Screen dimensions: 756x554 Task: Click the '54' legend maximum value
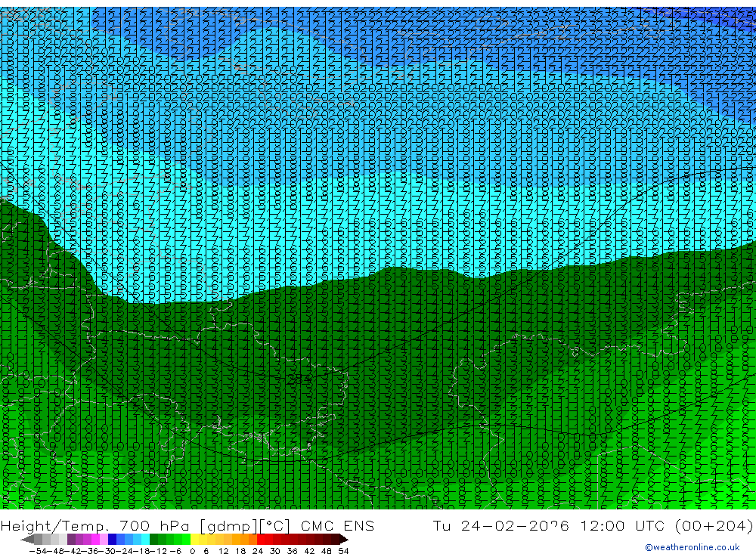pyautogui.click(x=343, y=551)
